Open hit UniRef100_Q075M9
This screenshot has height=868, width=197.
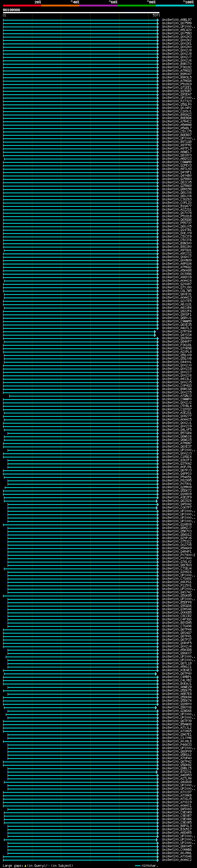176,23
